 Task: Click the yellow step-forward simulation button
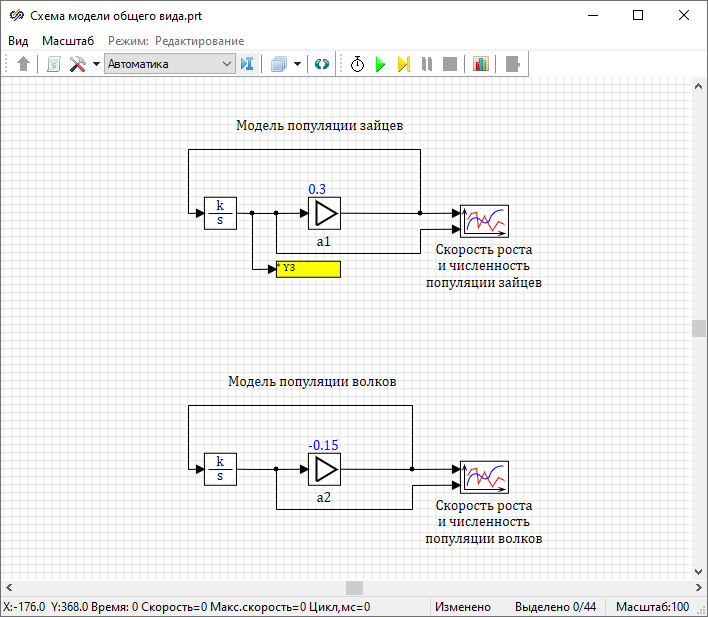coord(403,64)
